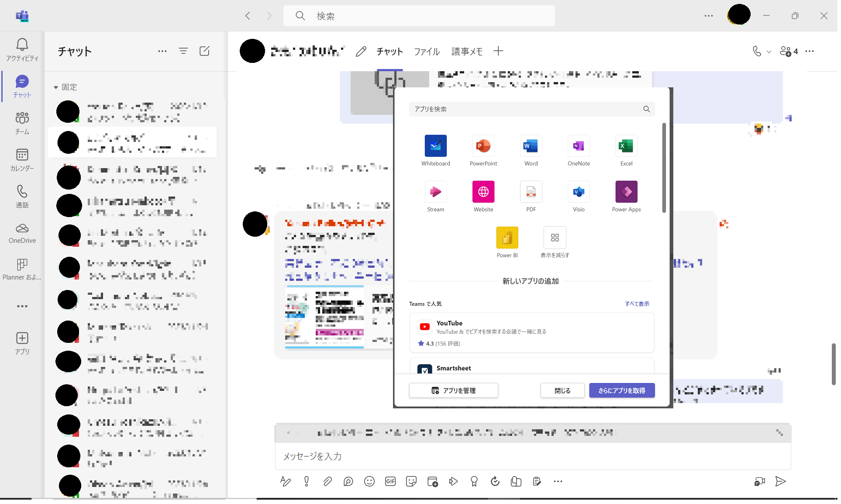Click the app dialog vertical scrollbar

[x=664, y=168]
